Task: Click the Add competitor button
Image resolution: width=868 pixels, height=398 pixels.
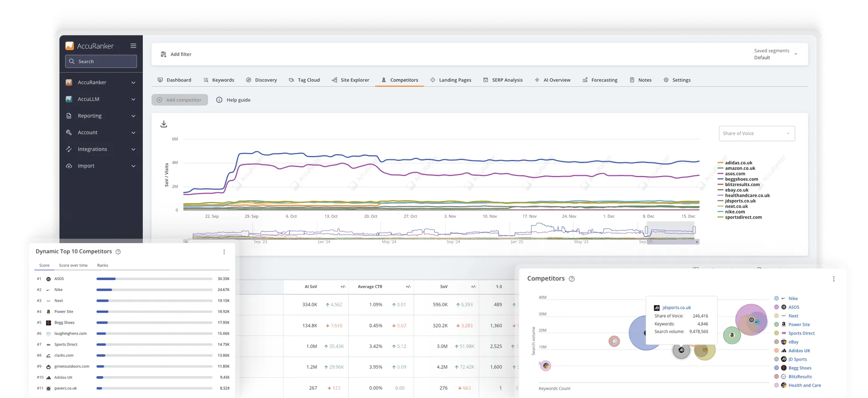Action: coord(179,100)
